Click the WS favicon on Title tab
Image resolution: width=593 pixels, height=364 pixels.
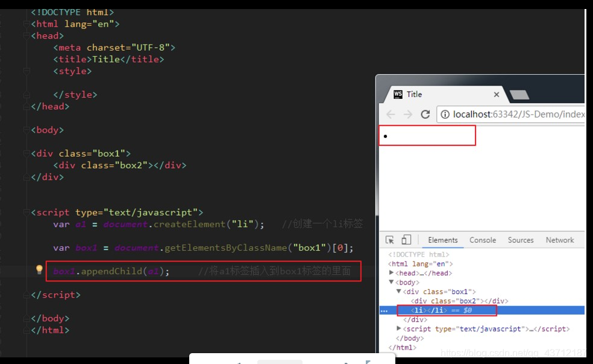(x=398, y=94)
